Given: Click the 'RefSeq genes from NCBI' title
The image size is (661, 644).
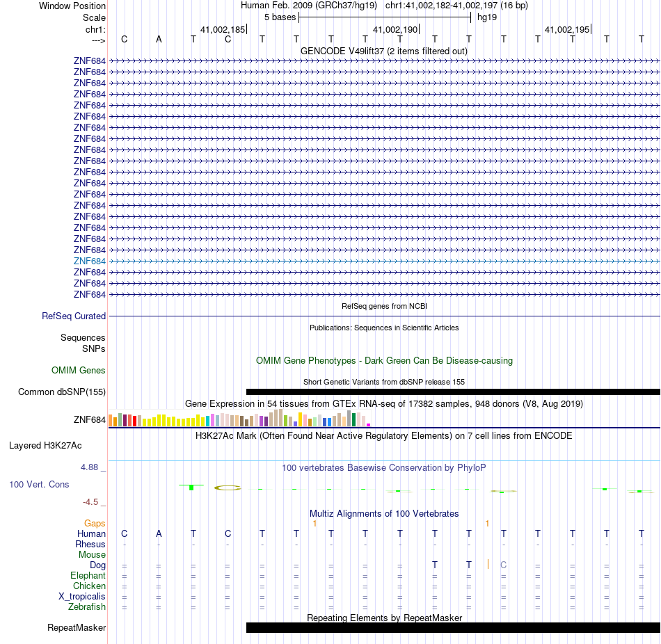Looking at the screenshot, I should pos(385,307).
